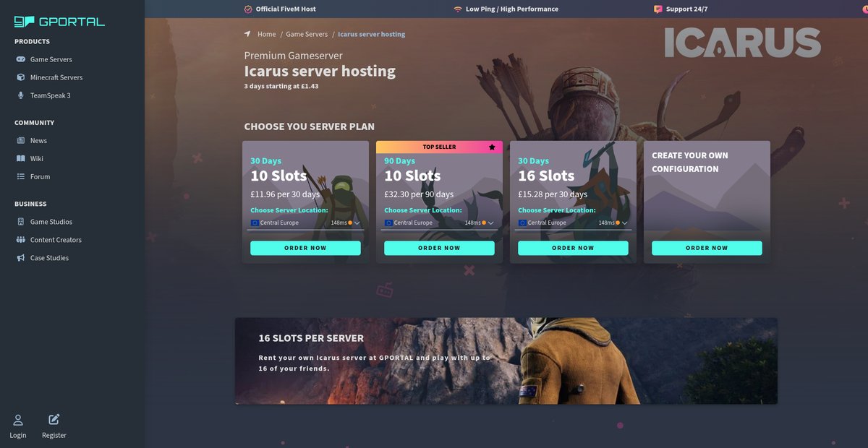This screenshot has width=868, height=448.
Task: Click the breadcrumb navigation arrow icon
Action: click(x=247, y=34)
